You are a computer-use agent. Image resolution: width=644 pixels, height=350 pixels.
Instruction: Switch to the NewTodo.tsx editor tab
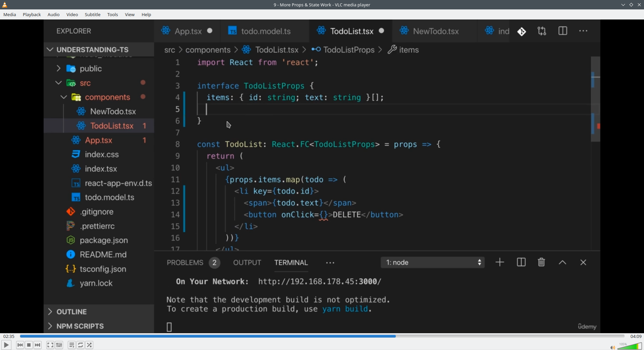point(434,31)
